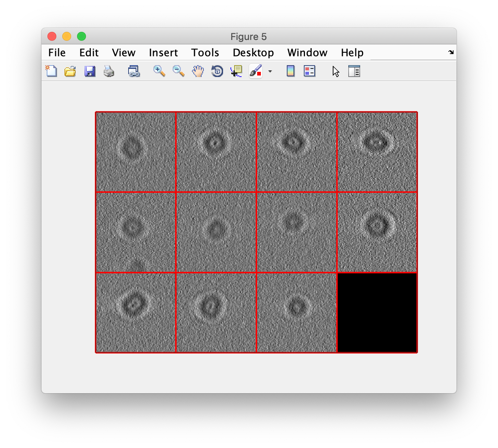Select the Zoom In tool
This screenshot has width=498, height=448.
(x=159, y=71)
